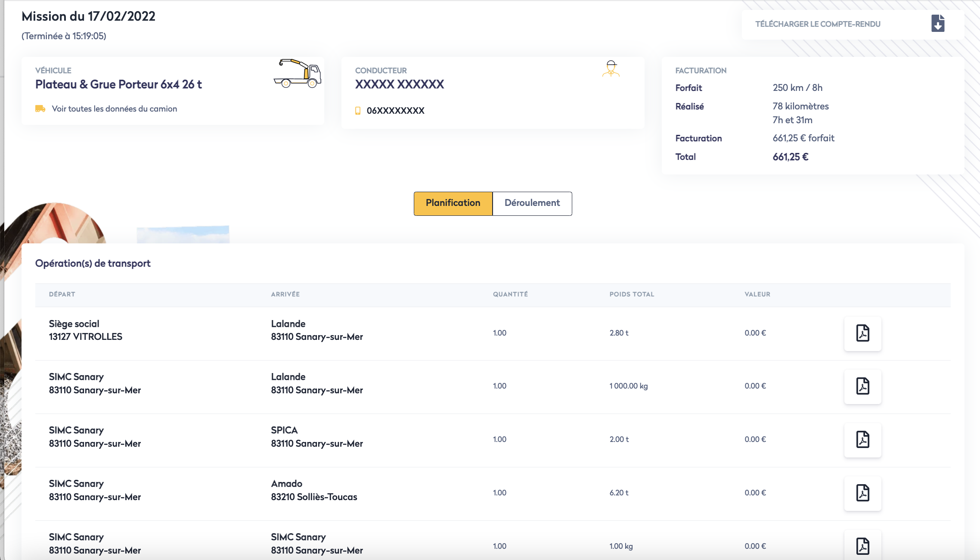Click the small yellow truck icon
The height and width of the screenshot is (560, 980).
point(40,109)
